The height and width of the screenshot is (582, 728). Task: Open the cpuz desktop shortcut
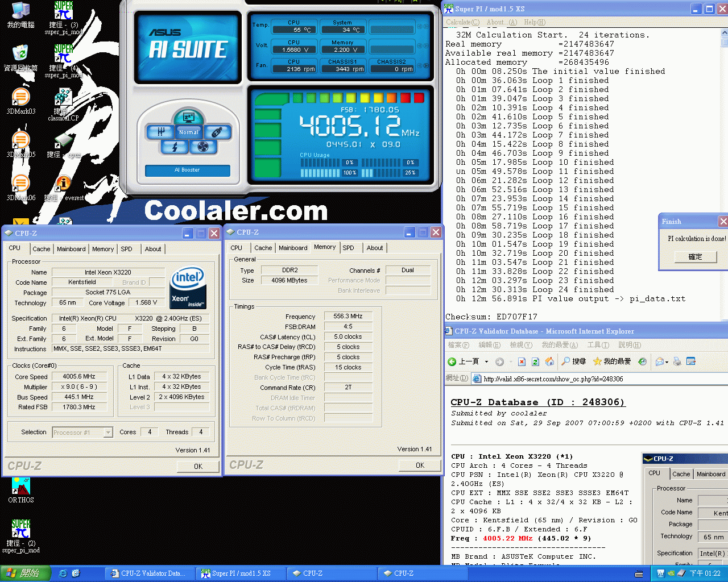64,145
